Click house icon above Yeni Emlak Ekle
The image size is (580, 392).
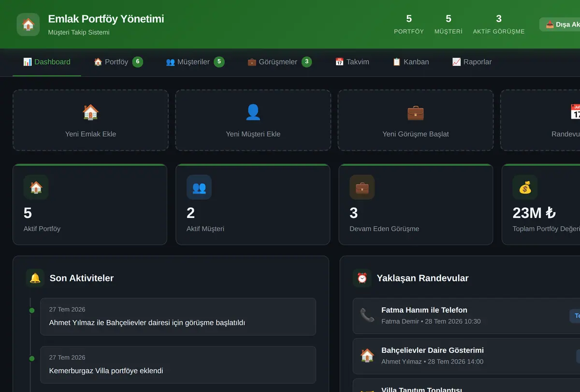(x=90, y=112)
